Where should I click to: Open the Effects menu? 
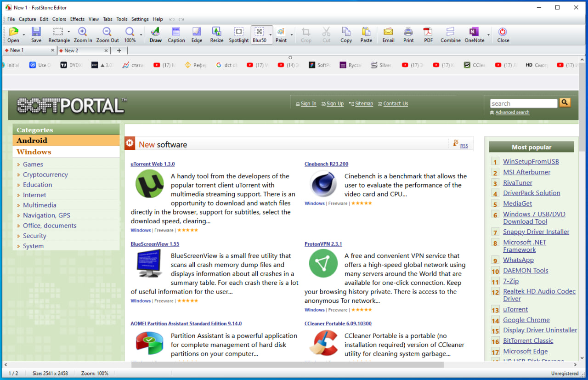(x=77, y=19)
